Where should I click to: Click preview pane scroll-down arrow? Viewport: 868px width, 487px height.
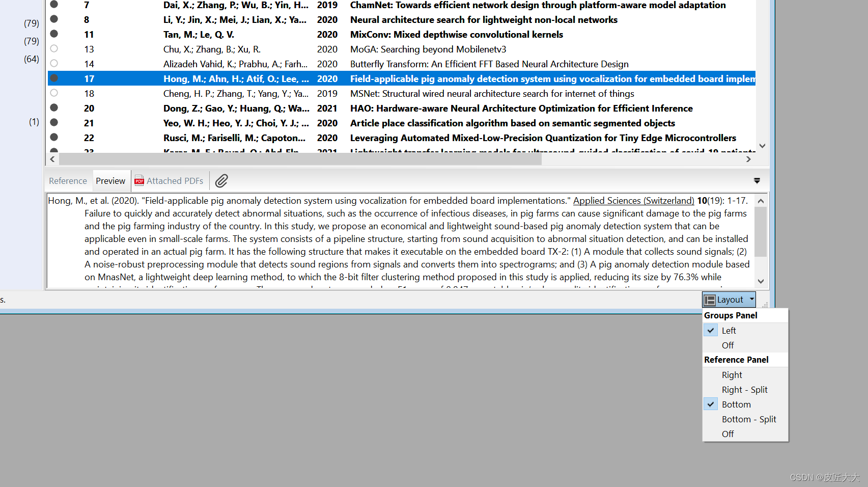point(761,281)
